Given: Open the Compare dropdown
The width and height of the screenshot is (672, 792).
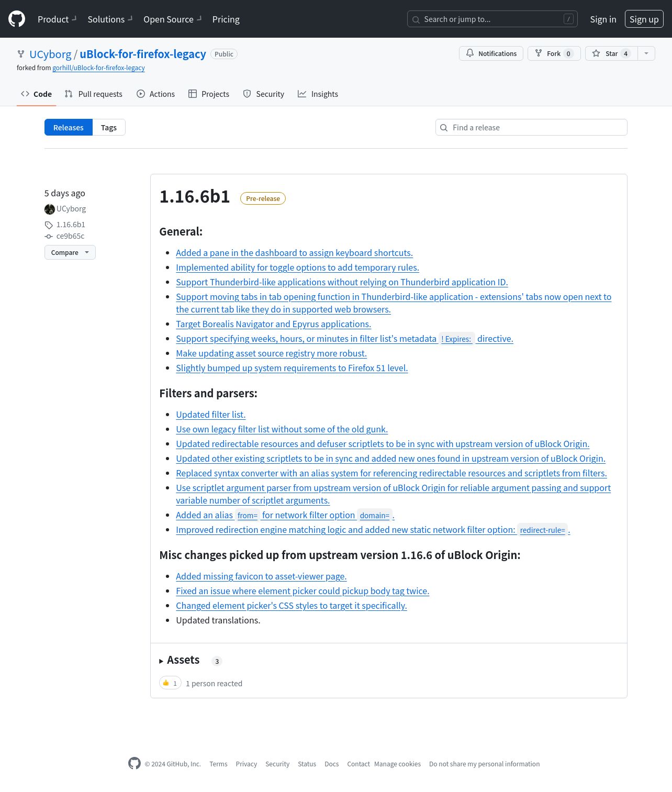Looking at the screenshot, I should [x=70, y=252].
